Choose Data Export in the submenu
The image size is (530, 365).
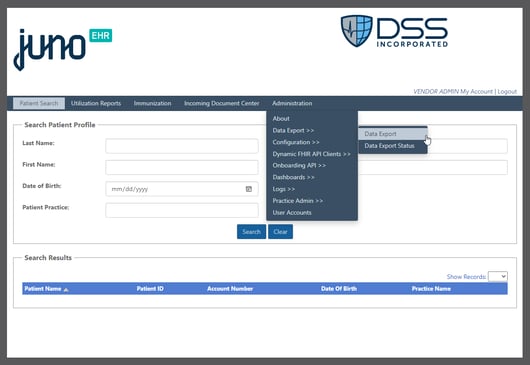(x=393, y=134)
